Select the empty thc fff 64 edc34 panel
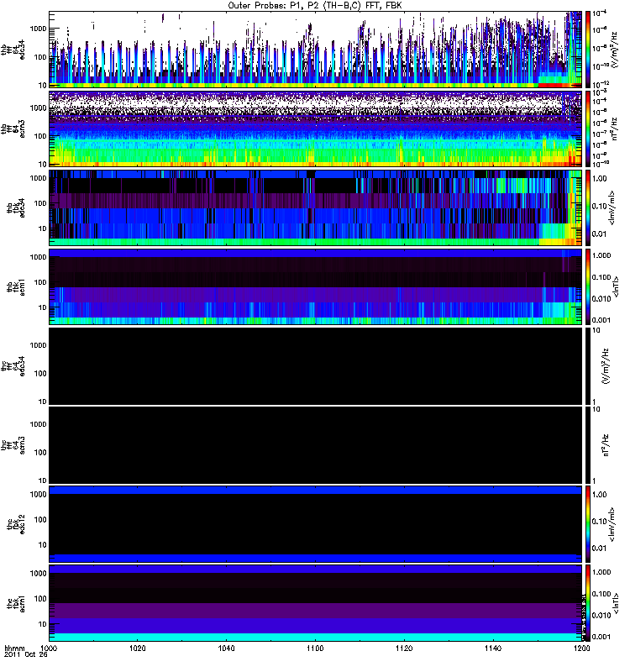This screenshot has height=672, width=630. pyautogui.click(x=315, y=365)
